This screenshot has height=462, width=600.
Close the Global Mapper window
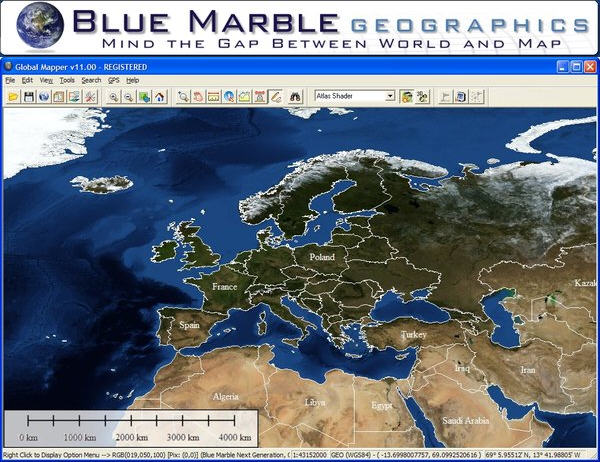(590, 67)
